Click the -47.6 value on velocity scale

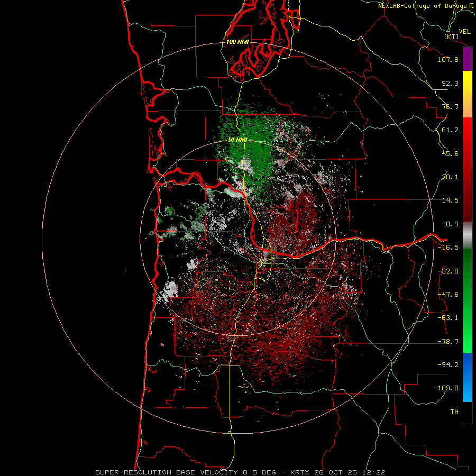click(448, 295)
